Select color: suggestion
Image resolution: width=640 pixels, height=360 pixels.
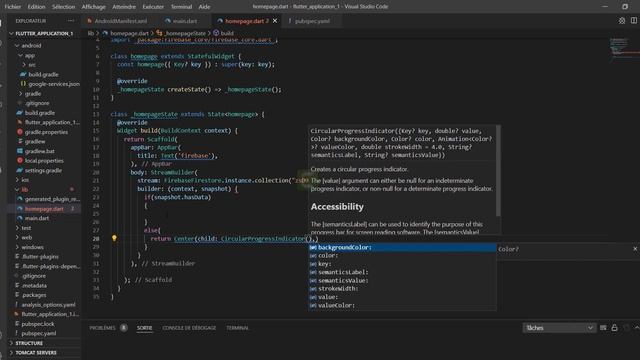point(402,256)
